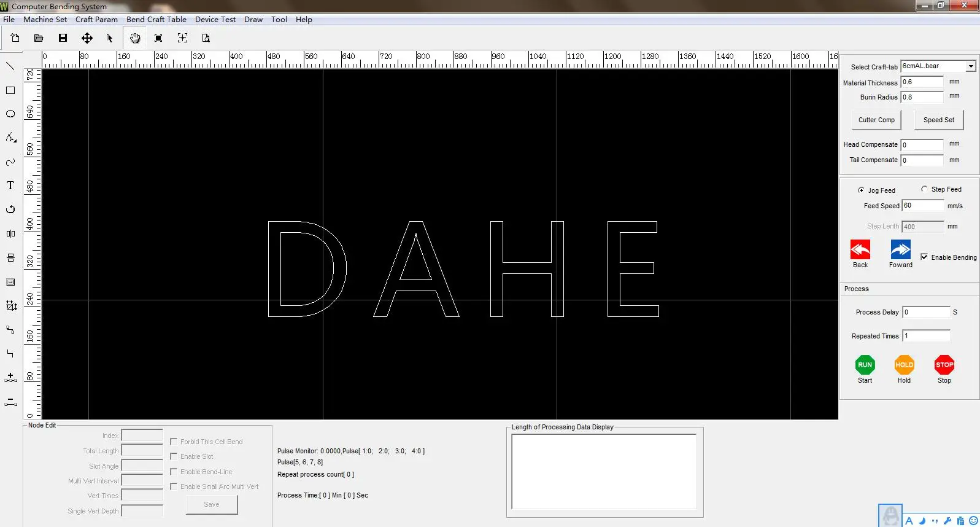Open the Select Craft-tab dropdown
The height and width of the screenshot is (527, 980).
pos(970,66)
